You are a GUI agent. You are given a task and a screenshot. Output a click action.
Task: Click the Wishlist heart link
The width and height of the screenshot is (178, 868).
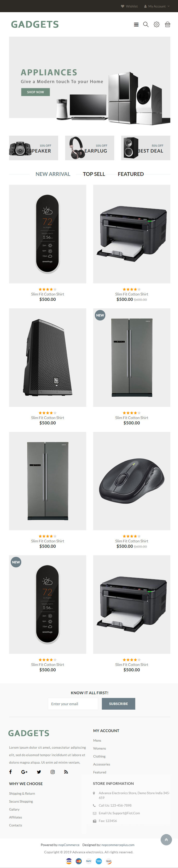coord(129,6)
